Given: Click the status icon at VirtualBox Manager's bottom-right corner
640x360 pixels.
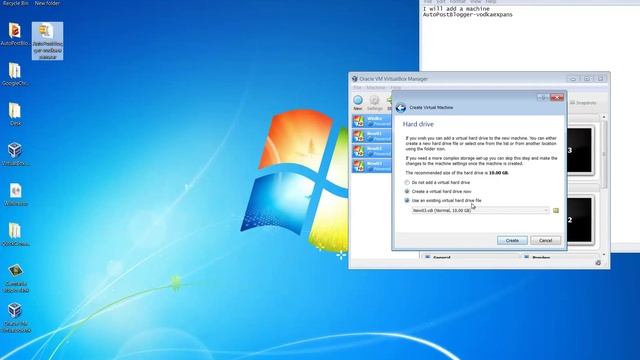Looking at the screenshot, I should coord(598,263).
